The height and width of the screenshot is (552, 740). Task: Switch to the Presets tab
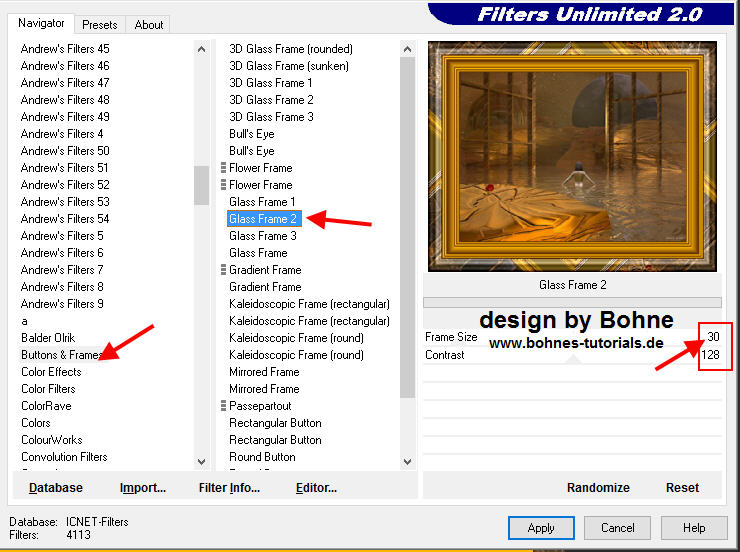(x=100, y=24)
